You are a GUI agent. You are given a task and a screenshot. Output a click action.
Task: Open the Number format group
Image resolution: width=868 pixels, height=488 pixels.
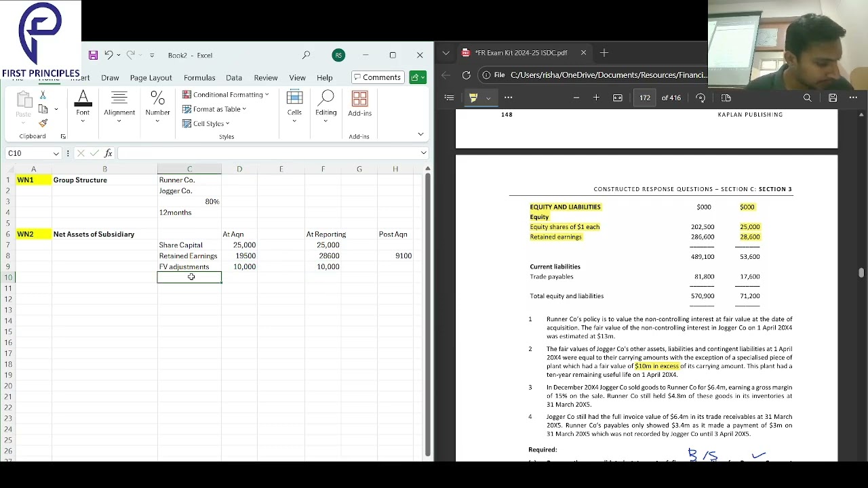tap(157, 107)
